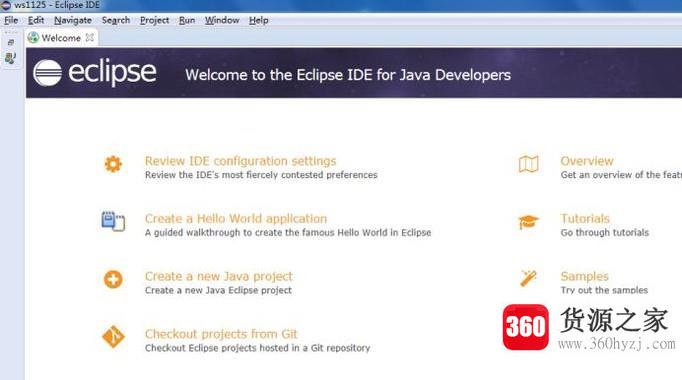This screenshot has height=380, width=682.
Task: Click the Git diamond icon
Action: [x=113, y=337]
